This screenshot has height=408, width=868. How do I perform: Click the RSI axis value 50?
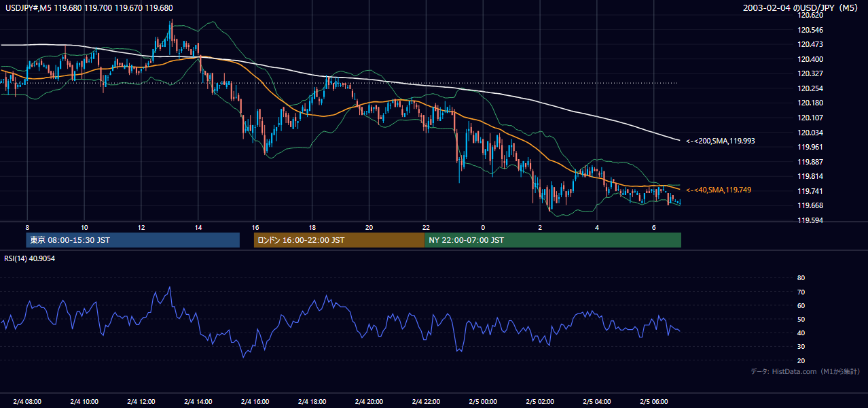pyautogui.click(x=801, y=319)
